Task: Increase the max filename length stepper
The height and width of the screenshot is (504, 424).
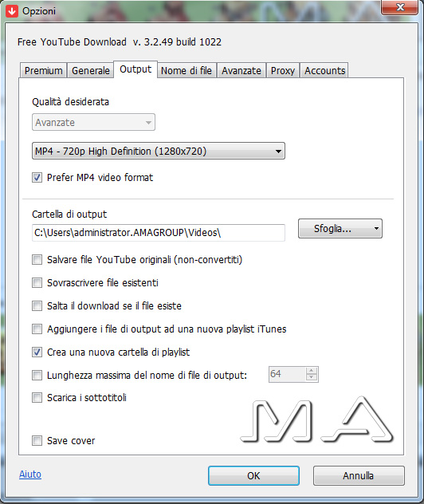Action: [x=312, y=371]
